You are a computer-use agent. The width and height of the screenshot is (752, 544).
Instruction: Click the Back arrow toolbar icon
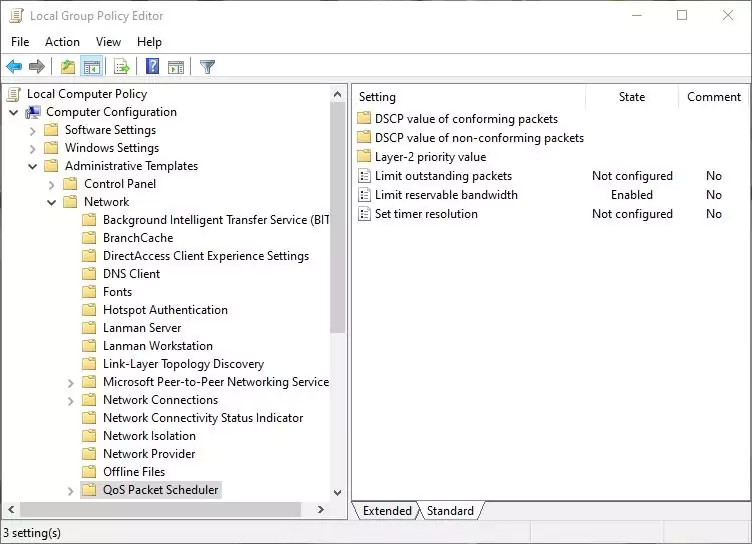(14, 67)
